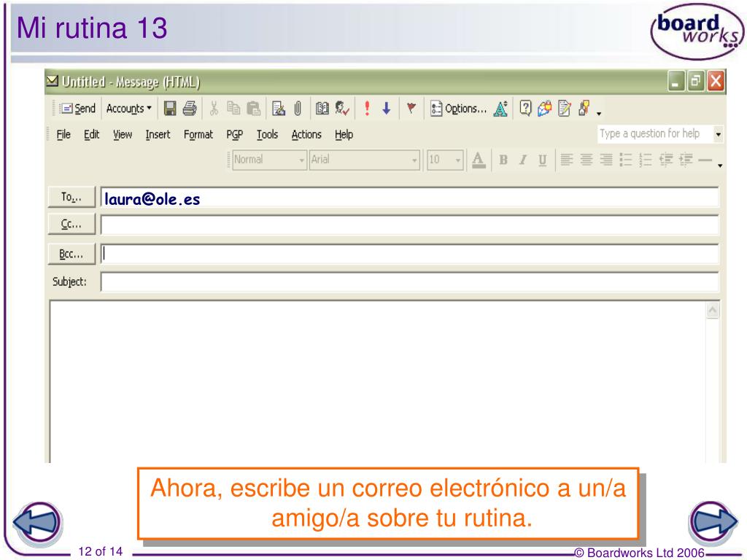Screen dimensions: 747x560
Task: Go to the next slide arrow
Action: click(x=713, y=521)
